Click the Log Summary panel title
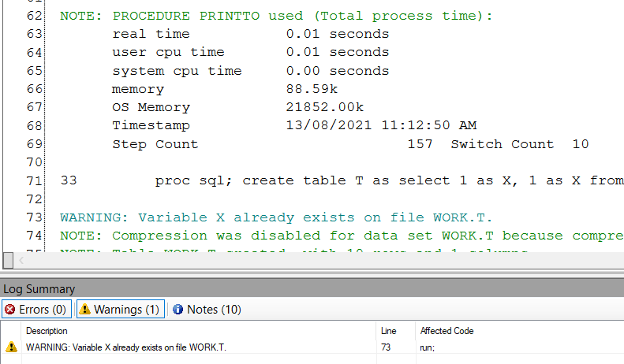 click(39, 289)
